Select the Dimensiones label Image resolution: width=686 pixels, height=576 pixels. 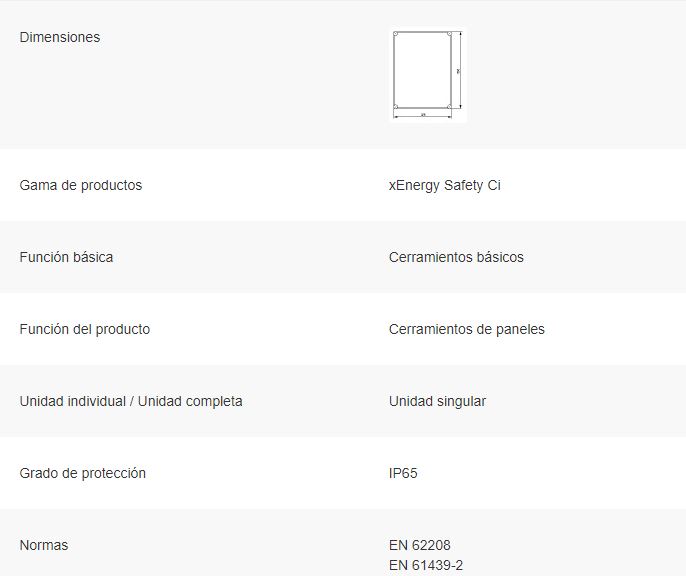[60, 37]
